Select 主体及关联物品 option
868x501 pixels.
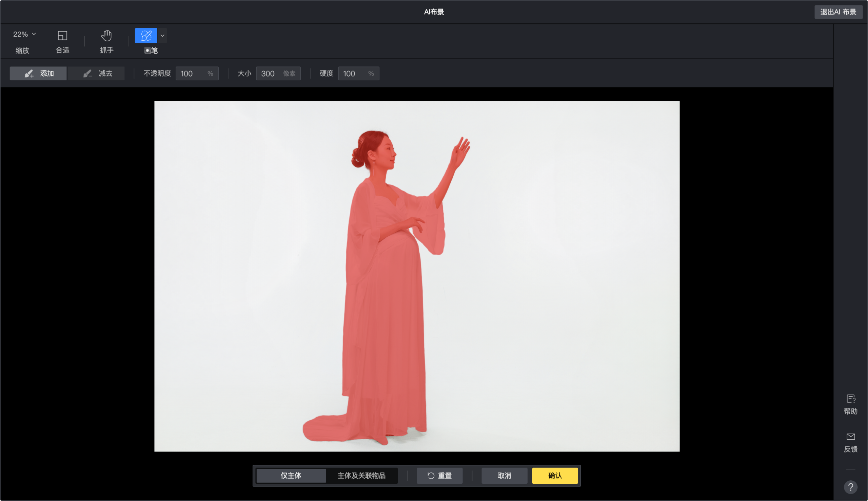361,476
